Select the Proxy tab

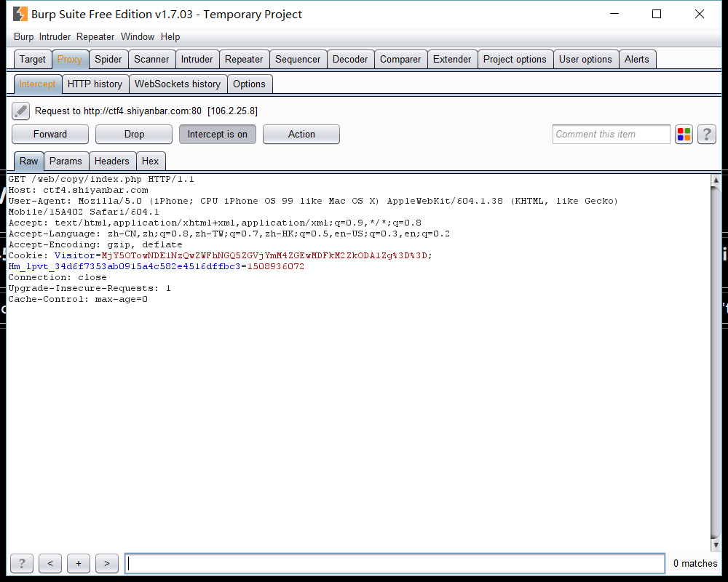pos(70,60)
